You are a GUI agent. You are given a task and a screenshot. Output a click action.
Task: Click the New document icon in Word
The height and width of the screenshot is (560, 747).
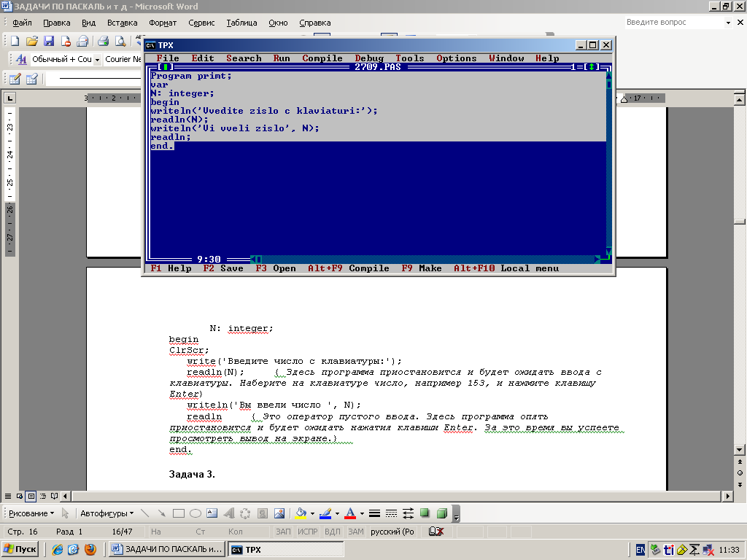pyautogui.click(x=15, y=42)
